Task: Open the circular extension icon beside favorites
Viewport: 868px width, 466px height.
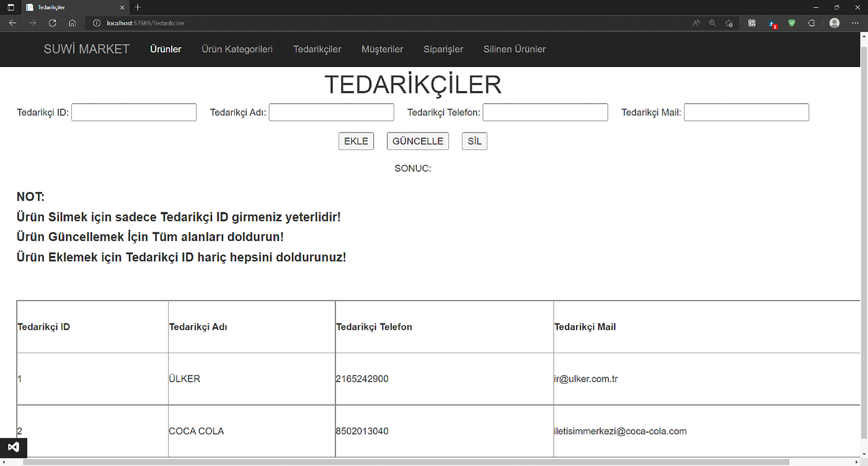Action: tap(752, 23)
